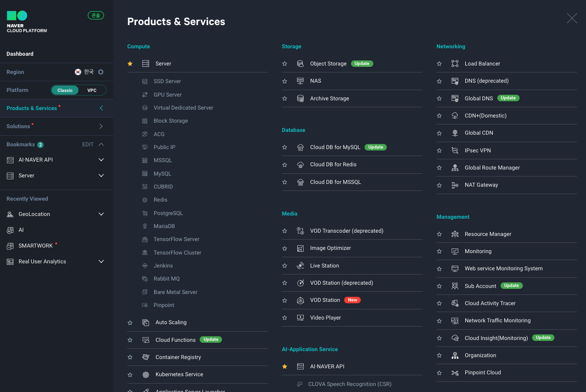The height and width of the screenshot is (392, 586).
Task: Star the VOD Station service
Action: (285, 301)
